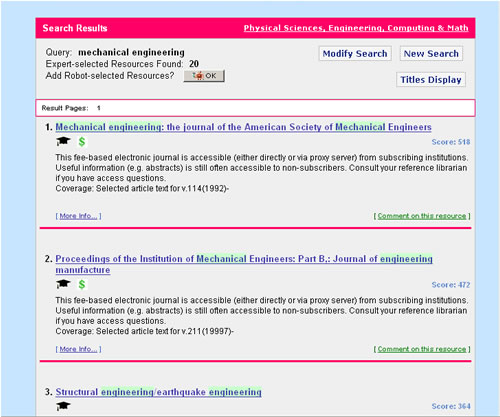Open Mechanical engineering ASME journal link
Viewport: 500px width, 417px height.
point(243,127)
